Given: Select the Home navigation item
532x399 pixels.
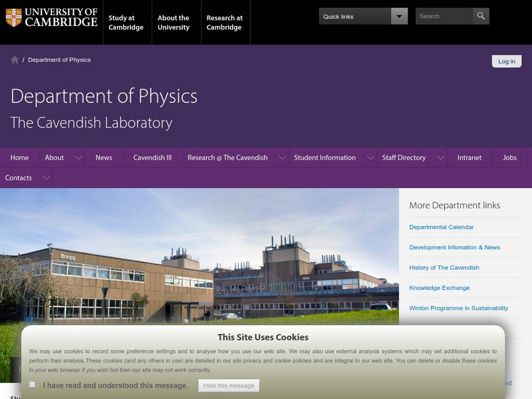Looking at the screenshot, I should point(19,158).
